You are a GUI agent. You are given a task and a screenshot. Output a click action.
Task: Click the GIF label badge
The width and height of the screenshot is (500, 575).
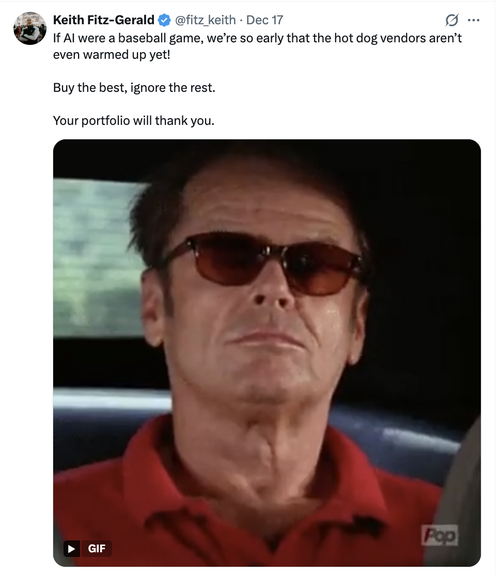point(96,549)
